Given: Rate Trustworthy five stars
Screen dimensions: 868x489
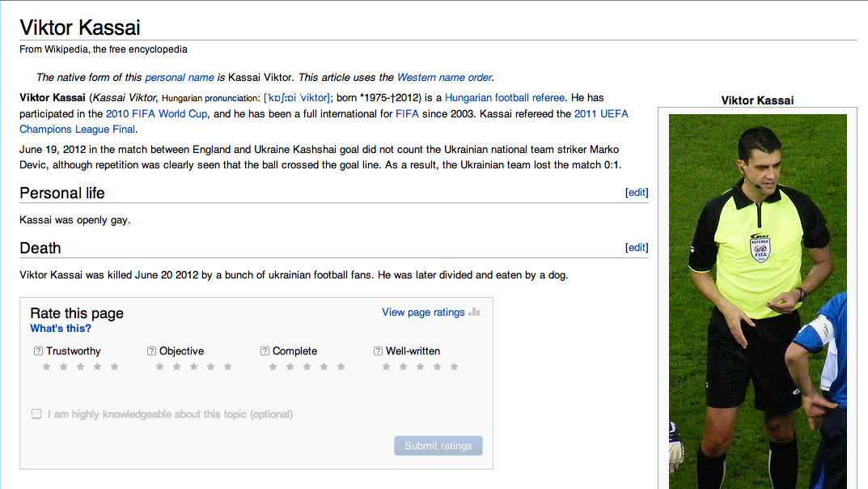Looking at the screenshot, I should click(115, 367).
